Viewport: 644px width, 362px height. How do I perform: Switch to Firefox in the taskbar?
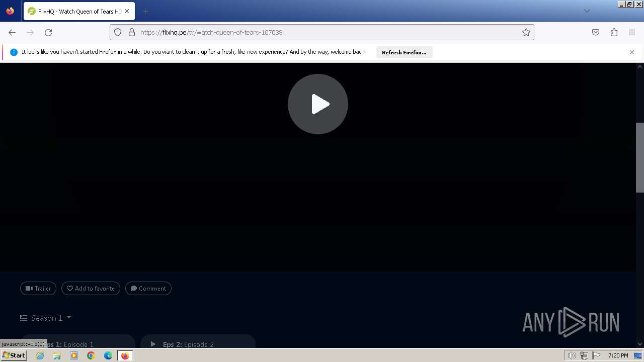(125, 355)
